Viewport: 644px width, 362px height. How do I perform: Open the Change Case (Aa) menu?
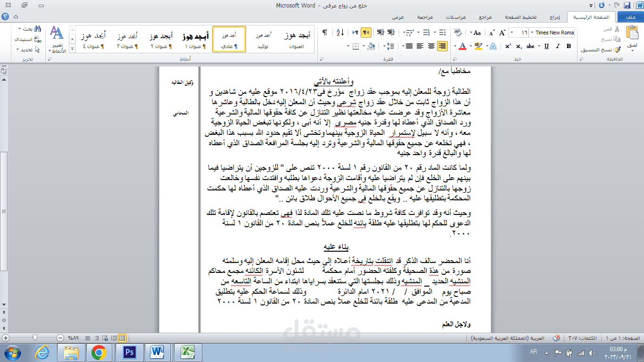(x=475, y=33)
